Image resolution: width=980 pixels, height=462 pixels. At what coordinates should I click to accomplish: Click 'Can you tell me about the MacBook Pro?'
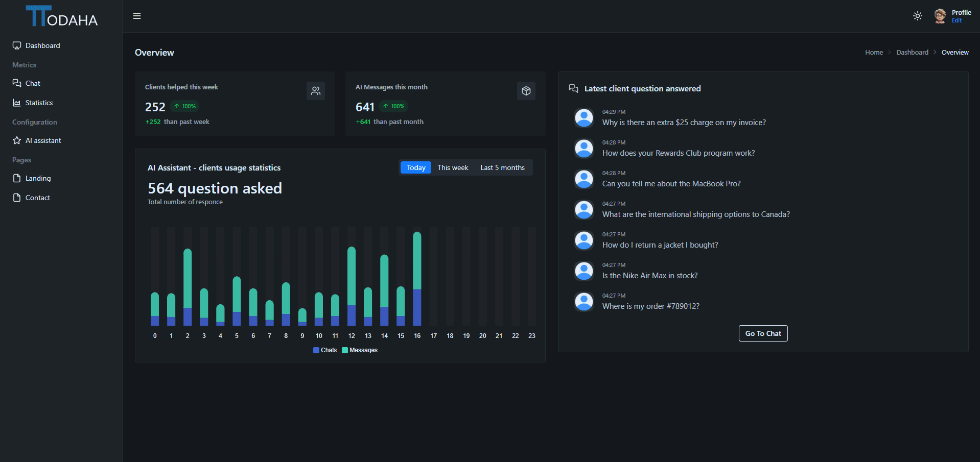(x=671, y=184)
